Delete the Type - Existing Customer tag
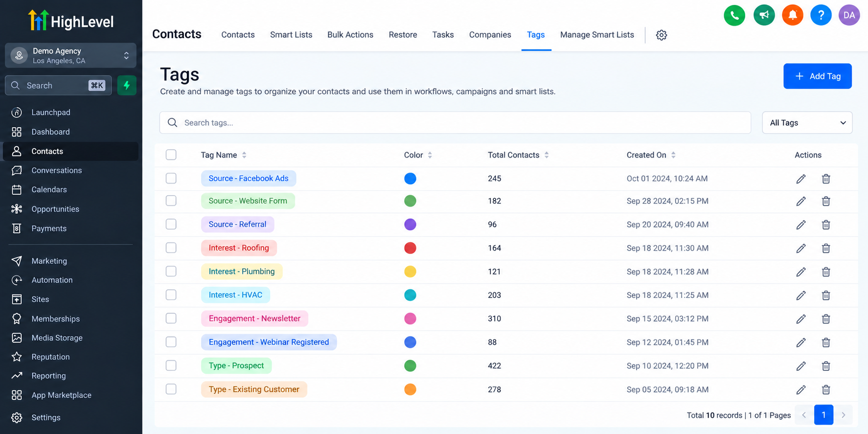This screenshot has height=434, width=868. click(x=826, y=389)
